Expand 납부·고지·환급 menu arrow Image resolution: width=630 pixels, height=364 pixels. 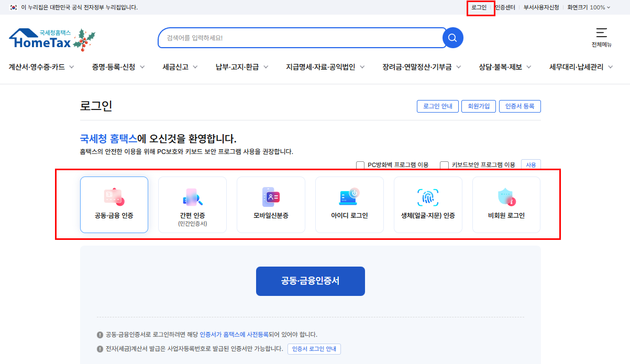(266, 67)
